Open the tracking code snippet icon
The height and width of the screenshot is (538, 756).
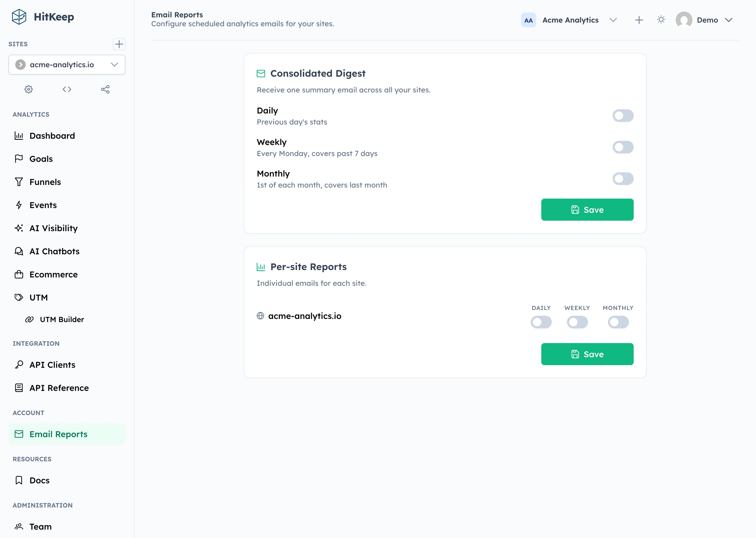pyautogui.click(x=66, y=89)
